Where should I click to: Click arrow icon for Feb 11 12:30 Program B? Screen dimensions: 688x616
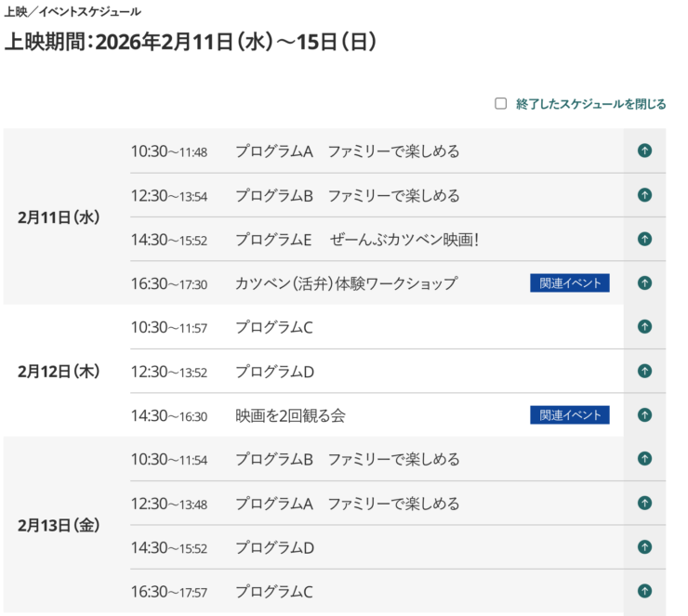pos(644,195)
